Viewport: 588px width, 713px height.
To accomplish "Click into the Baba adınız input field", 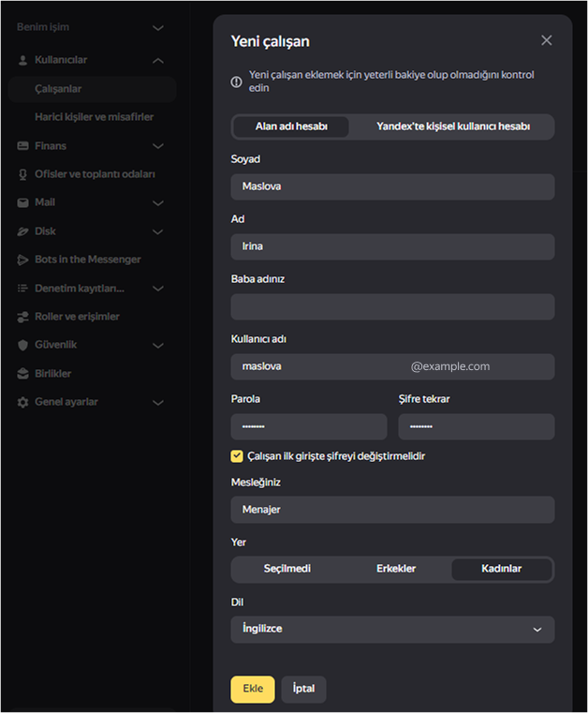I will coord(392,306).
